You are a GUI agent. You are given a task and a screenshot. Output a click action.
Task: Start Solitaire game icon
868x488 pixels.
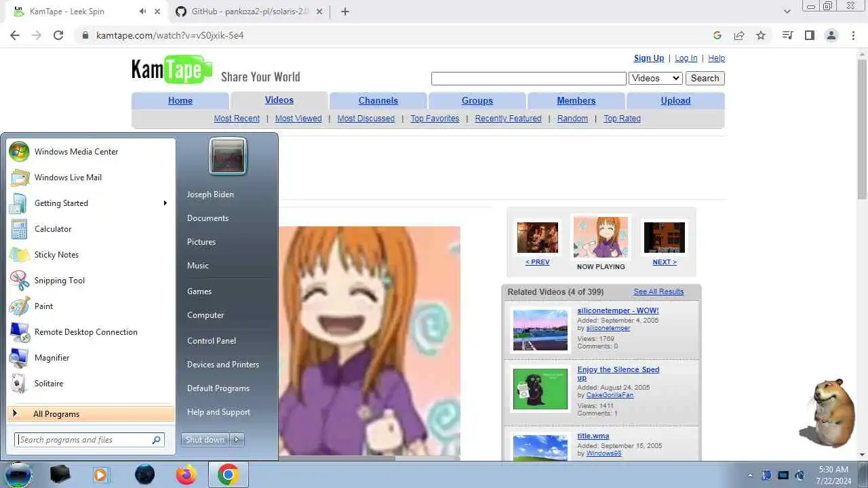point(19,384)
